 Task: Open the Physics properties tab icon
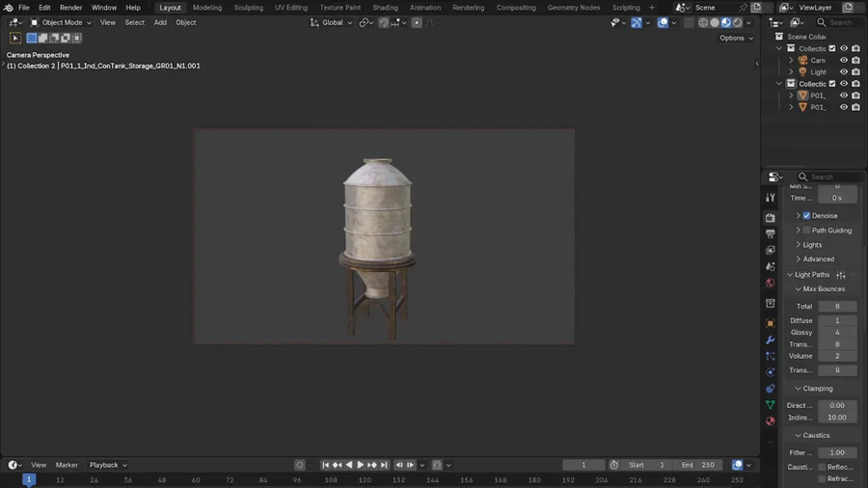coord(770,372)
